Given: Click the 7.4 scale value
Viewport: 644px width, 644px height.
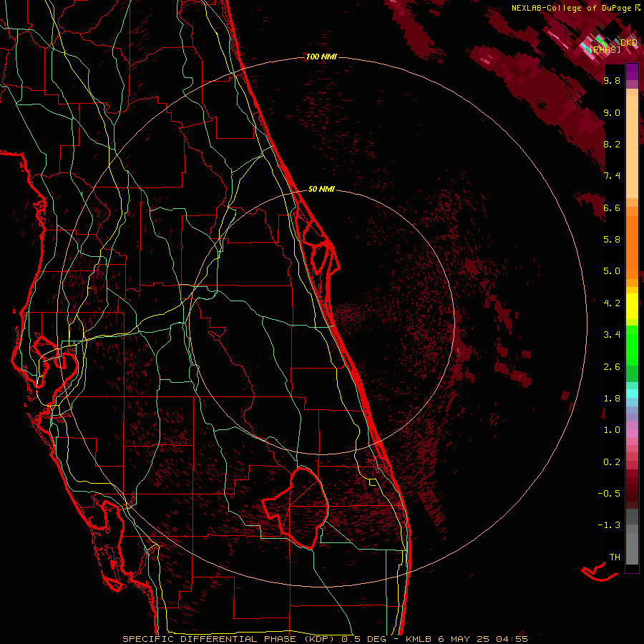Looking at the screenshot, I should pyautogui.click(x=612, y=176).
